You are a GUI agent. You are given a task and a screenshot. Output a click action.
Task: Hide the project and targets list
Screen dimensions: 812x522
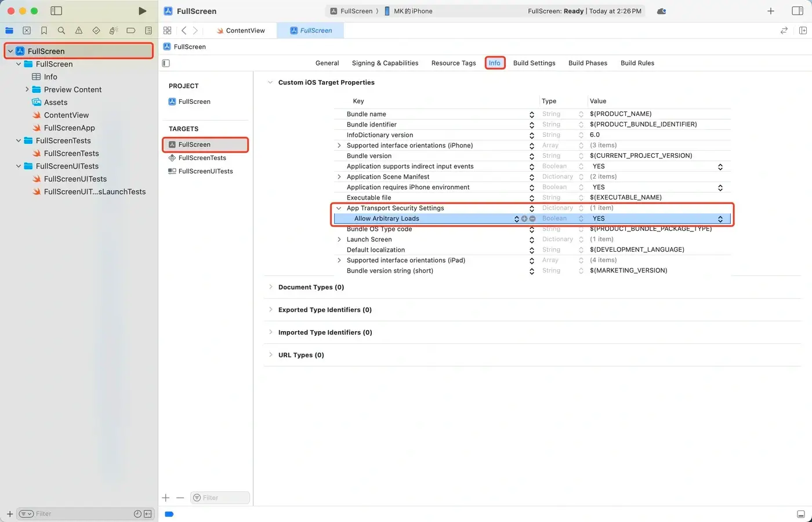tap(166, 63)
